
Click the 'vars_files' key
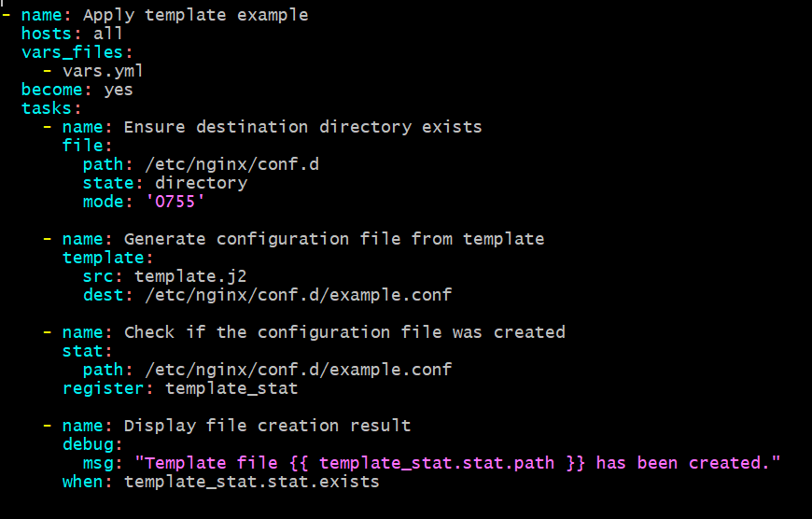click(x=72, y=52)
